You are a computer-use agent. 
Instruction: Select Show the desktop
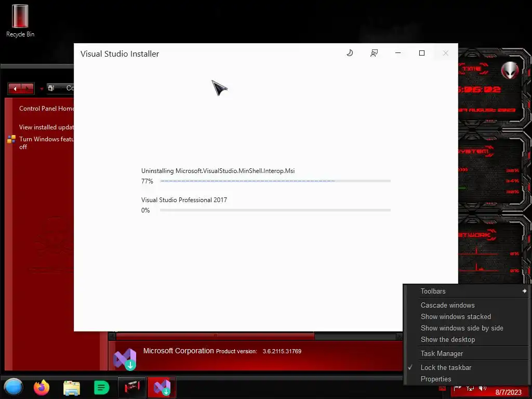(x=447, y=340)
